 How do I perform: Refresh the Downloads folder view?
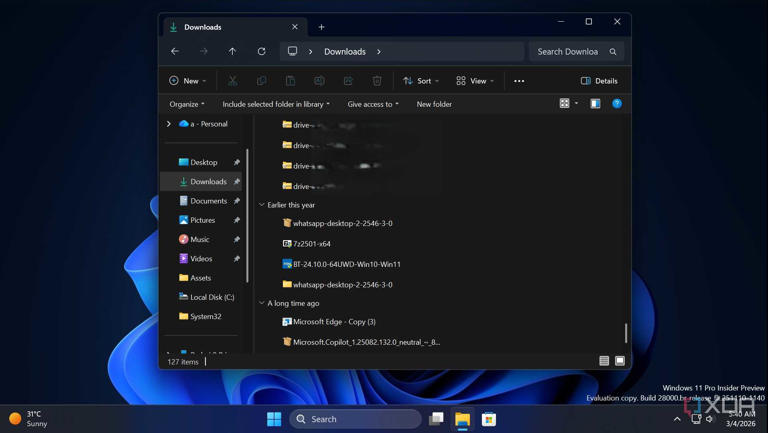pyautogui.click(x=262, y=51)
